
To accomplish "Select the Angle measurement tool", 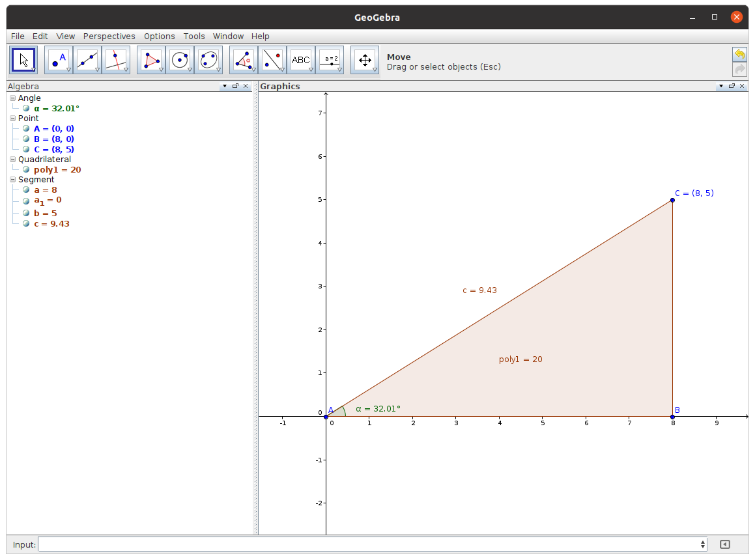I will tap(244, 59).
